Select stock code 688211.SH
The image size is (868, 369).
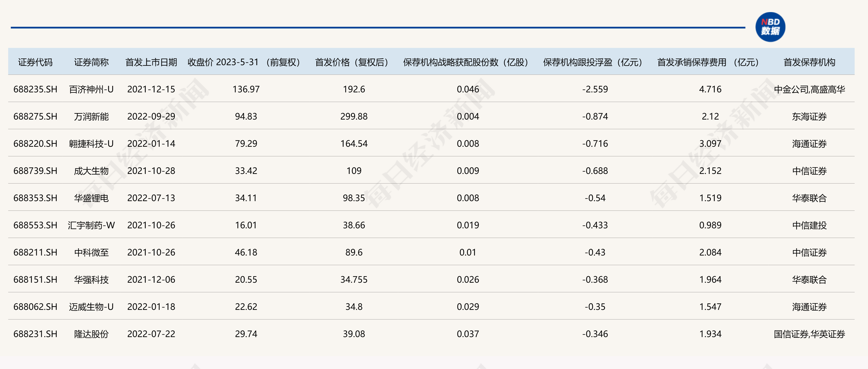35,252
